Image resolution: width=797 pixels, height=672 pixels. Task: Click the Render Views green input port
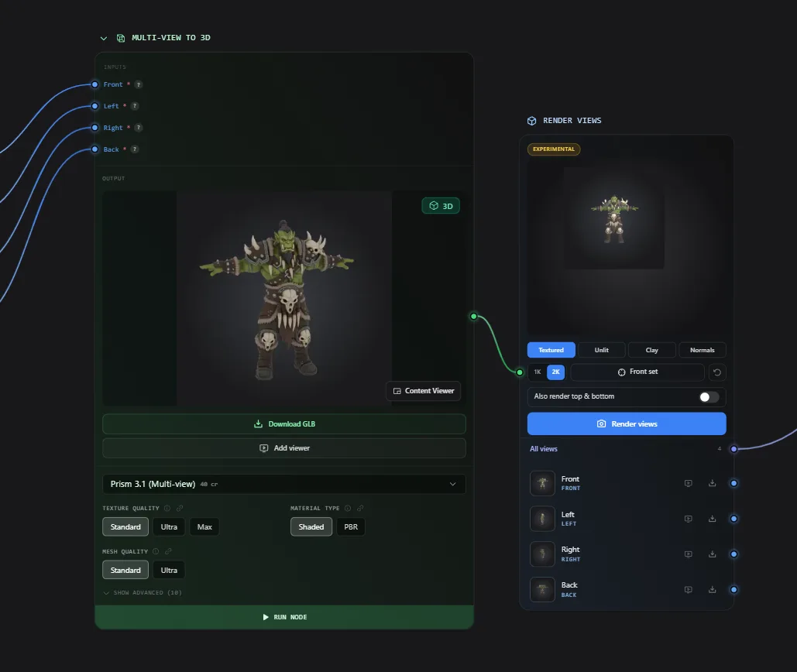(x=520, y=372)
